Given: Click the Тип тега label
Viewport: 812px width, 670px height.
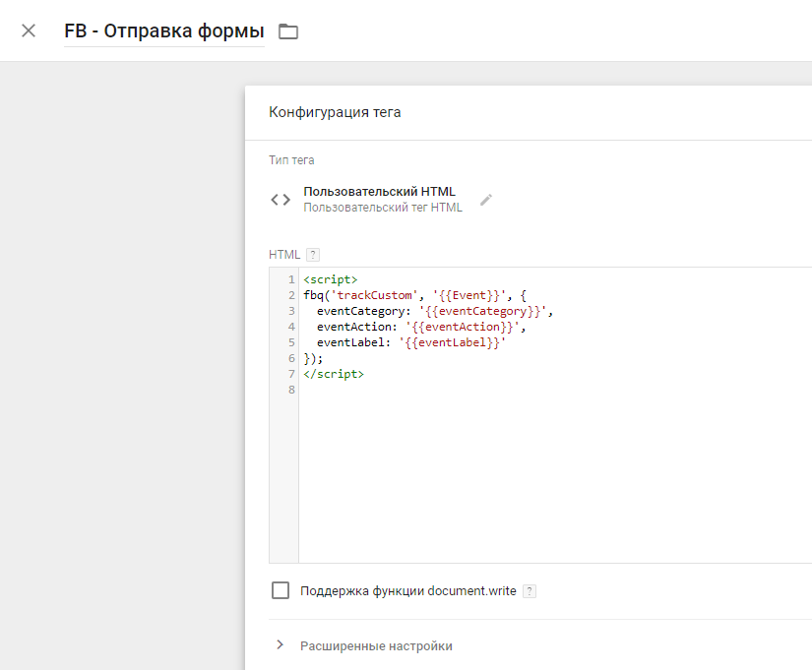Looking at the screenshot, I should (x=291, y=160).
